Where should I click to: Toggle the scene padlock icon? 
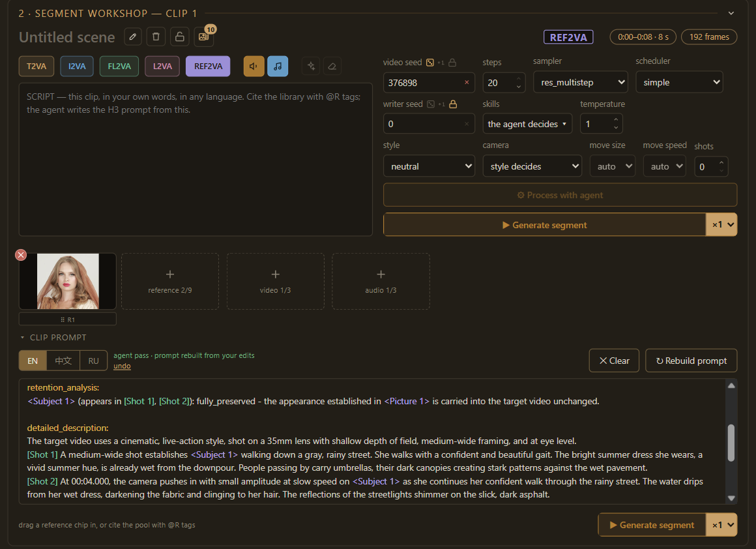click(x=179, y=37)
